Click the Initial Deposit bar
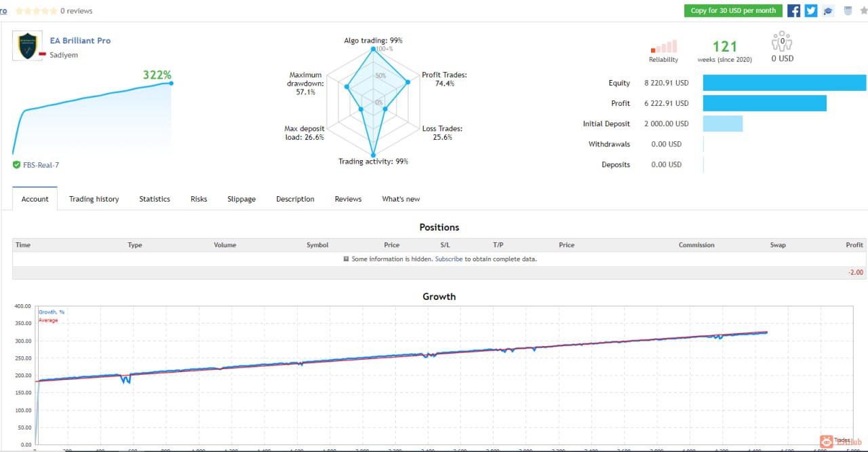The height and width of the screenshot is (452, 868). pyautogui.click(x=723, y=124)
